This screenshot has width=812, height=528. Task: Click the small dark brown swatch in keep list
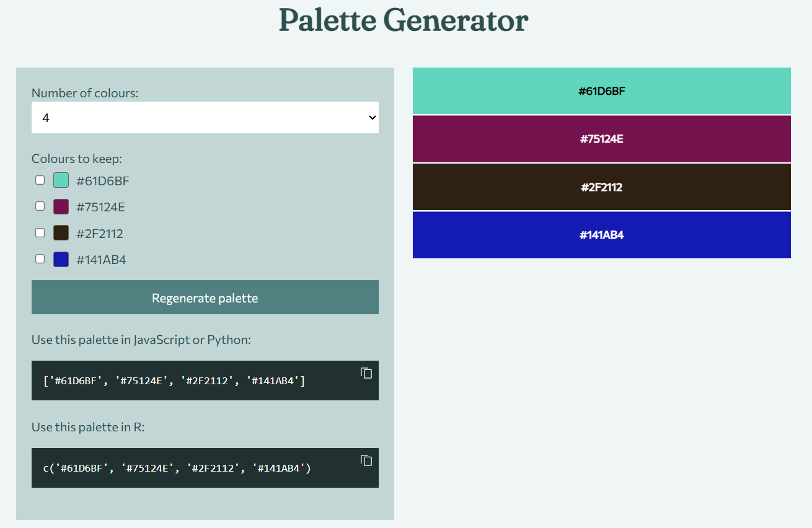tap(61, 233)
